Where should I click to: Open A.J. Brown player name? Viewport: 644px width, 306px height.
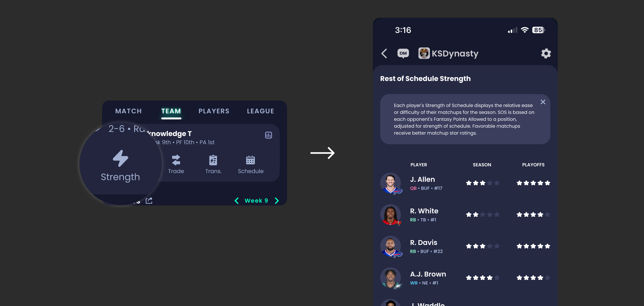pos(428,274)
